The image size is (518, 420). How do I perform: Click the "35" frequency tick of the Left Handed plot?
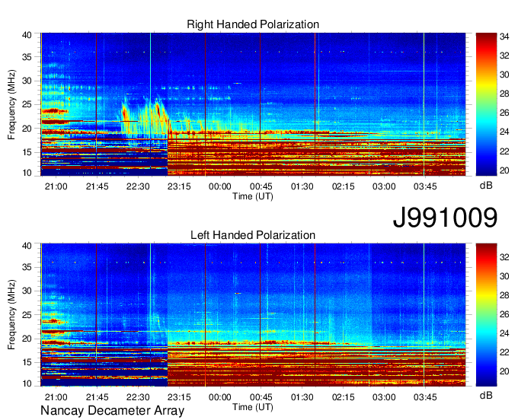click(x=27, y=267)
